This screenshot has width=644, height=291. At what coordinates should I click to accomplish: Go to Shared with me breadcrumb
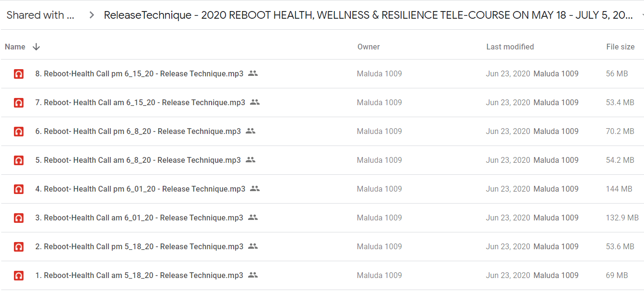pyautogui.click(x=41, y=15)
